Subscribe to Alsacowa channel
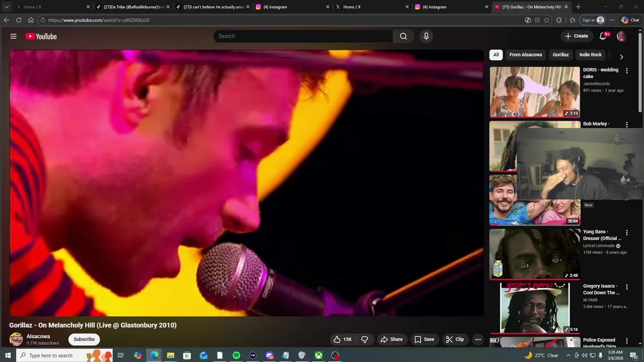 coord(84,339)
